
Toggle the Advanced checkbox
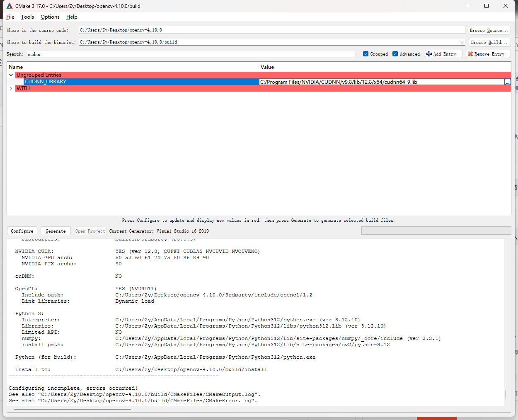pyautogui.click(x=395, y=54)
